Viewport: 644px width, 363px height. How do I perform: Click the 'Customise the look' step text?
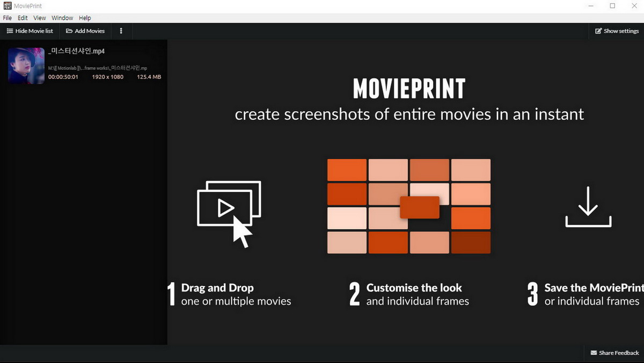tap(414, 288)
